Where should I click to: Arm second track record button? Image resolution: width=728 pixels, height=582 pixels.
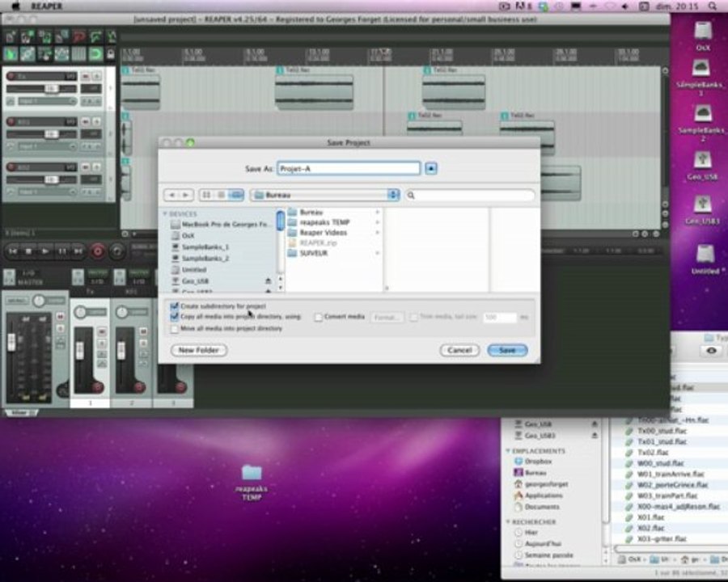click(11, 121)
